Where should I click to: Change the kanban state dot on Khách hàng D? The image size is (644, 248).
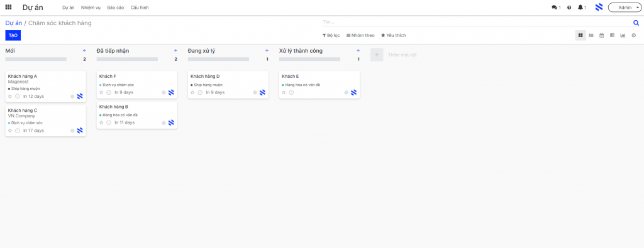255,93
